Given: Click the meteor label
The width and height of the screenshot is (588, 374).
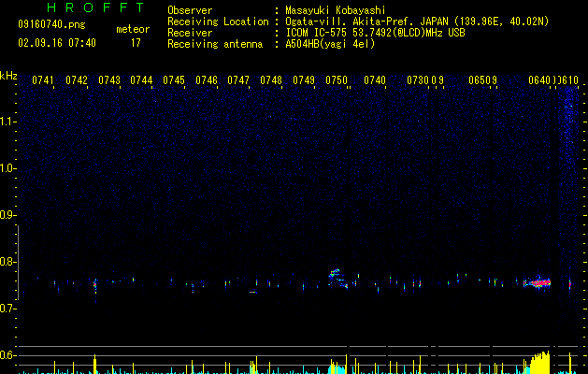Looking at the screenshot, I should click(133, 29).
